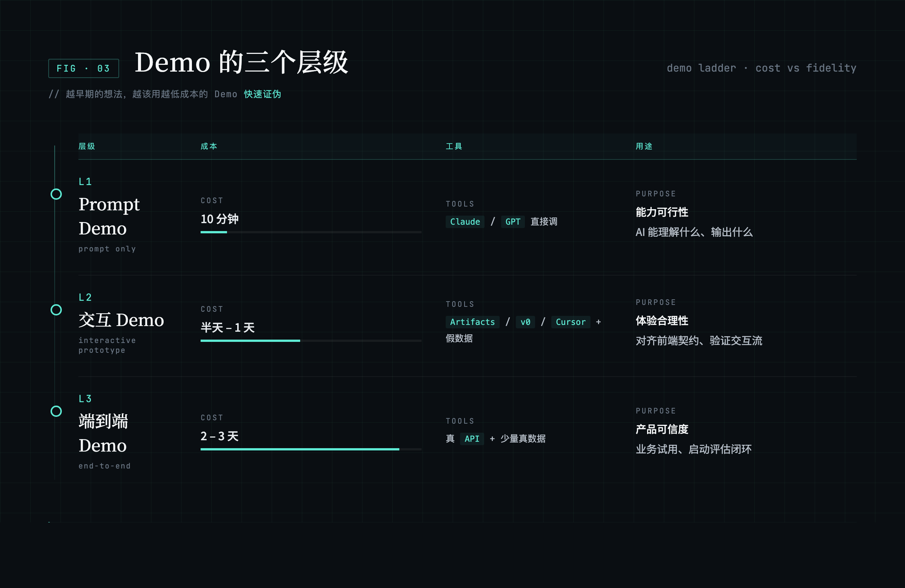Click the Prompt Demo level title
Viewport: 905px width, 588px height.
tap(109, 216)
